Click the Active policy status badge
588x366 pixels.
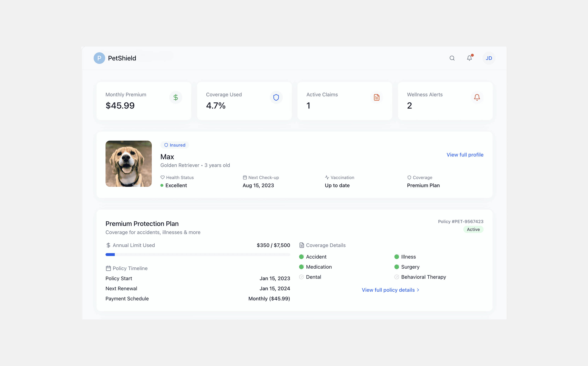473,229
